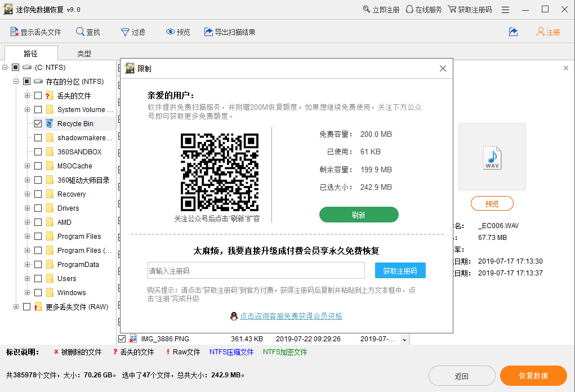Screen dimensions: 575x392
Task: Close the 限制 limit dialog
Action: (x=443, y=69)
